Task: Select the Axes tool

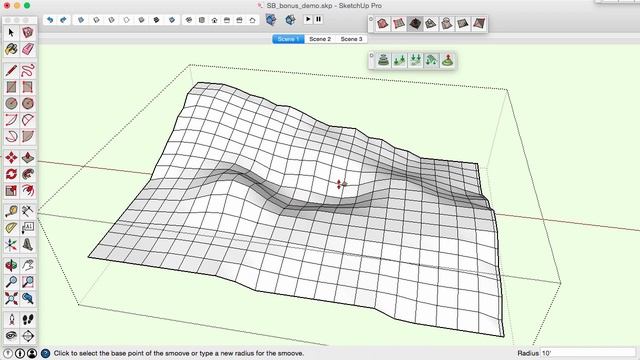Action: [11, 244]
